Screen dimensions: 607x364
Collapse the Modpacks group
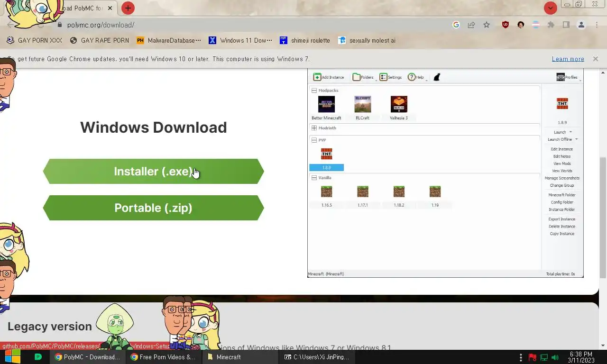[314, 90]
